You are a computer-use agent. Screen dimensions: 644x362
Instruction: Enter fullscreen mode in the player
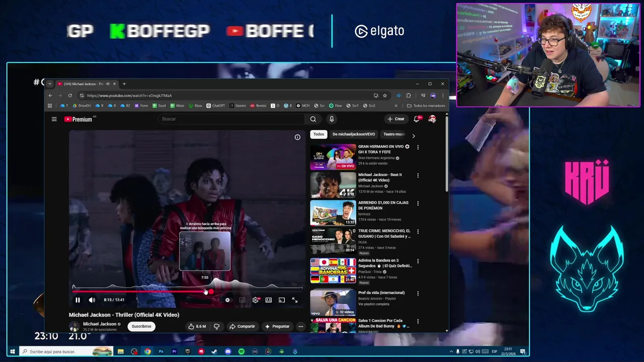coord(295,300)
